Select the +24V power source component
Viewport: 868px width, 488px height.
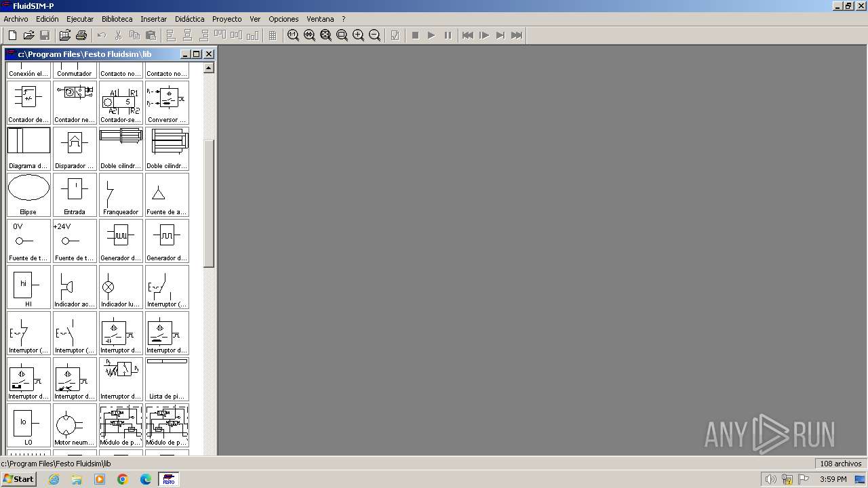click(x=75, y=241)
